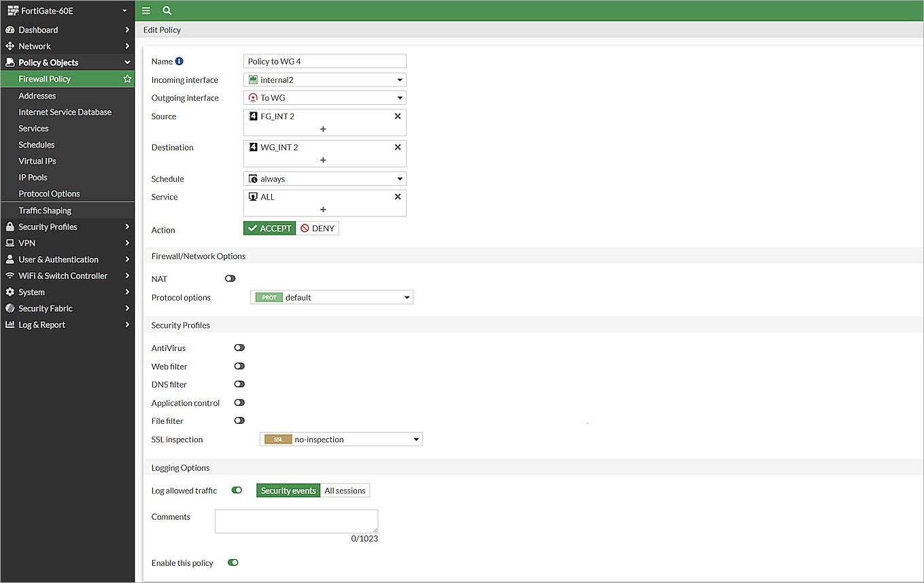Screen dimensions: 924x583
Task: Click the info icon next to Name
Action: 179,61
